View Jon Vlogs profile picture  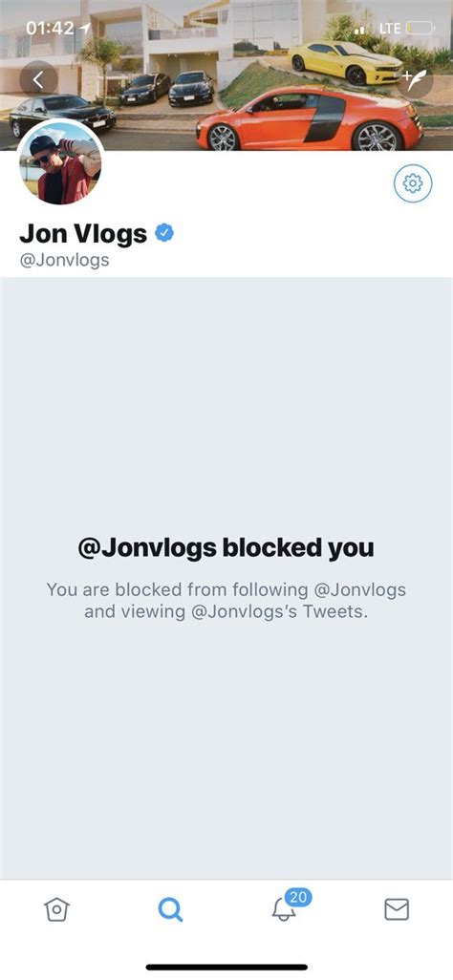[60, 162]
